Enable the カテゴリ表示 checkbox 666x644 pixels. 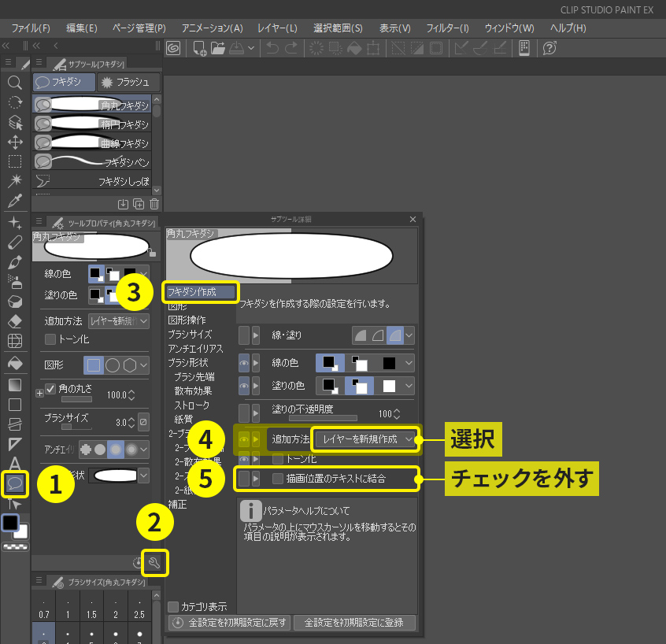tap(174, 607)
